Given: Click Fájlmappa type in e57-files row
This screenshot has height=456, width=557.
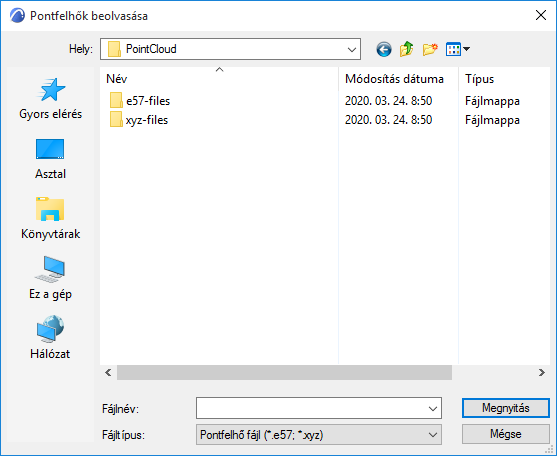Looking at the screenshot, I should tap(492, 101).
